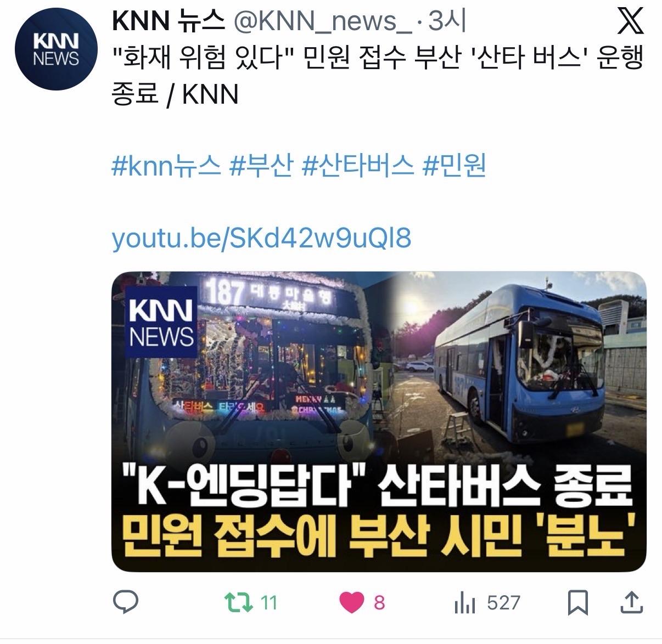This screenshot has width=662, height=644.
Task: Open the 3시 timestamp permalink
Action: [x=447, y=21]
